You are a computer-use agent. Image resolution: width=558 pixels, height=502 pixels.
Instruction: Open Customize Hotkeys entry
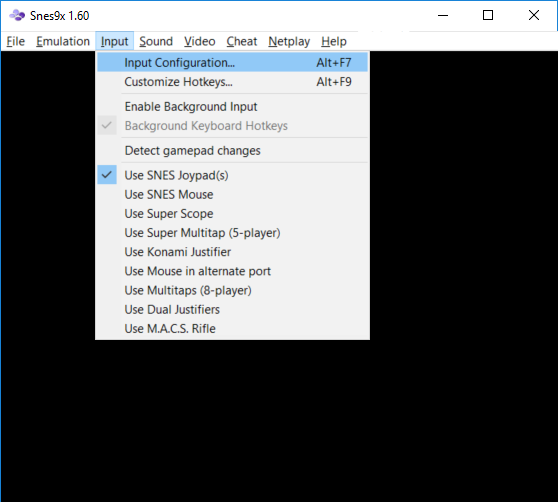coord(232,81)
